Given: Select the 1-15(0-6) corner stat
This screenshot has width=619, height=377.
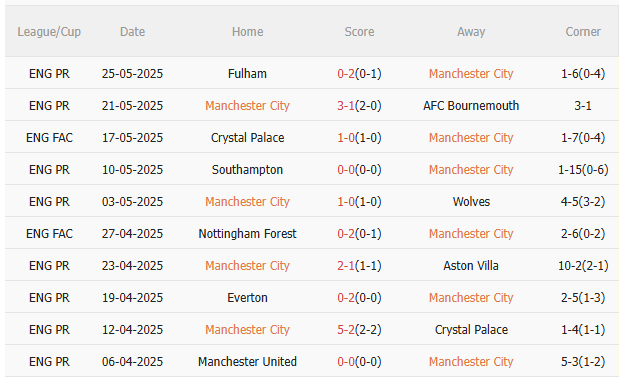Looking at the screenshot, I should (x=583, y=170).
